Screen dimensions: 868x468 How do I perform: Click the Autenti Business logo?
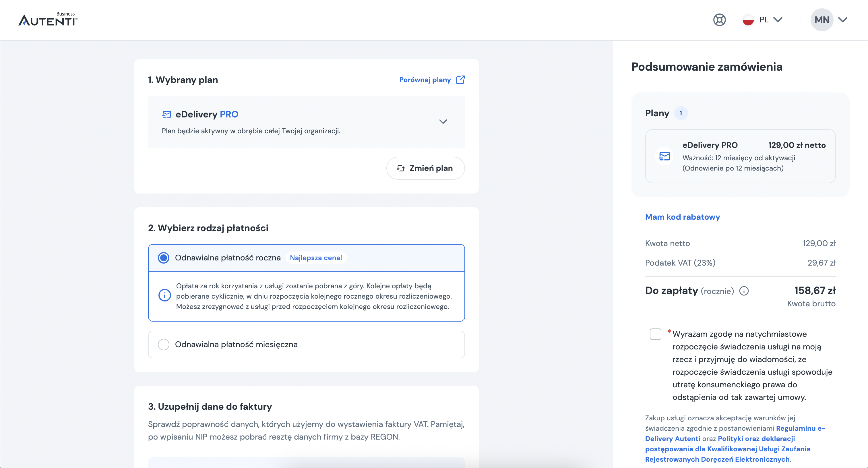click(48, 19)
